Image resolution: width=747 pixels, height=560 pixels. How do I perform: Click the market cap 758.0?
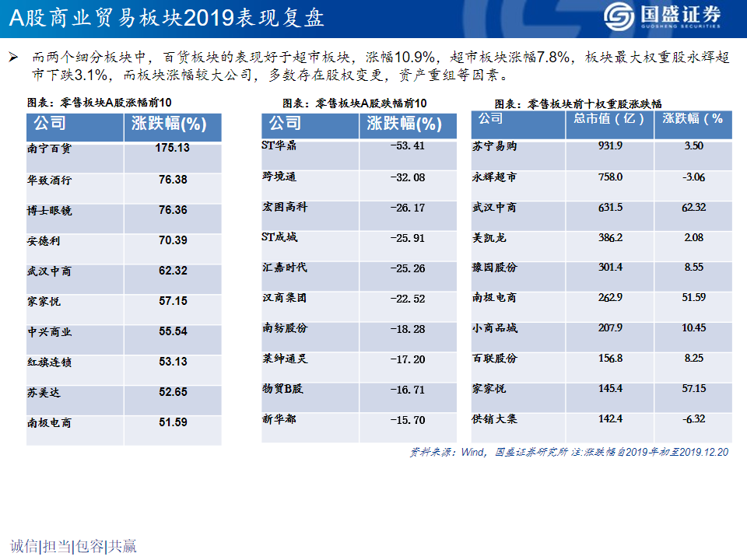610,177
